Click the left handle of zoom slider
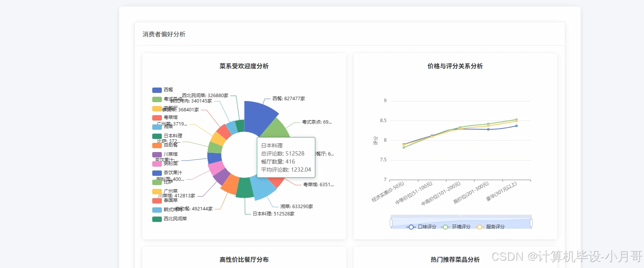Viewport: 644px width, 268px height. 391,223
